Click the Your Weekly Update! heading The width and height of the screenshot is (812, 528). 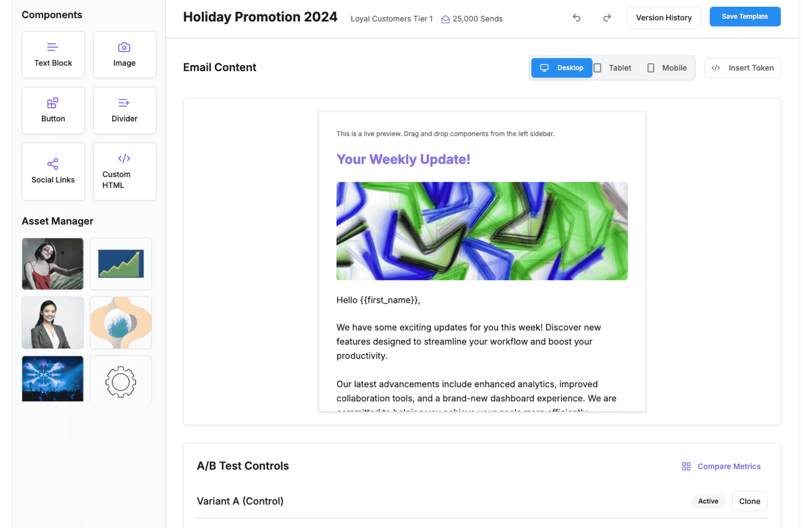403,159
